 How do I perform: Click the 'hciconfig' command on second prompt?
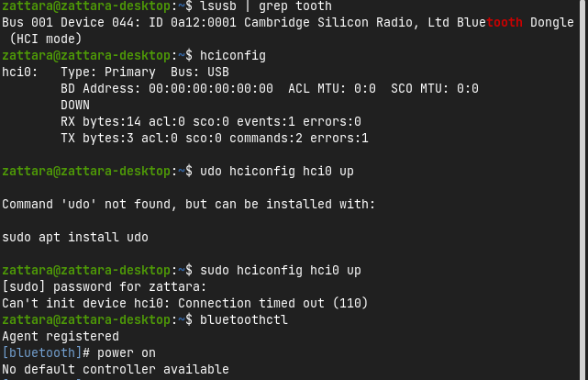233,55
